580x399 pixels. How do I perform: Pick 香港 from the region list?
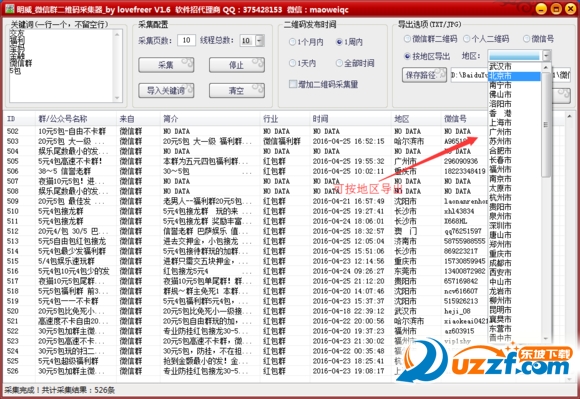pos(515,113)
